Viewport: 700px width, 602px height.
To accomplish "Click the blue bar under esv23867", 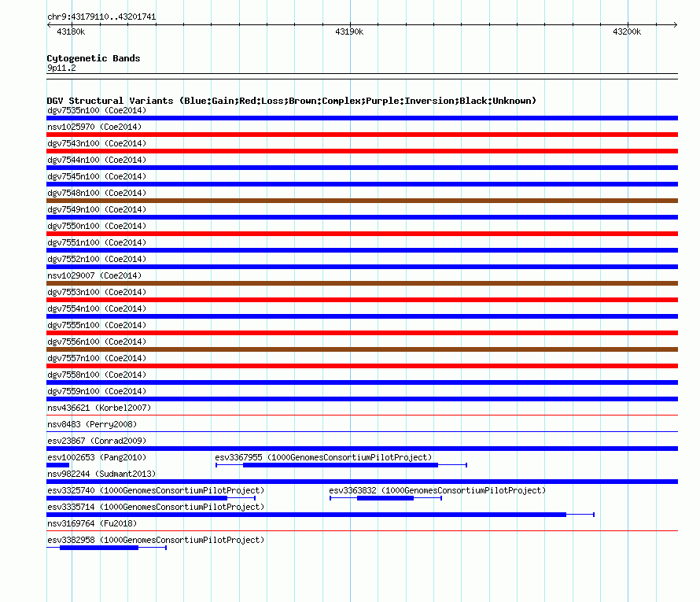I will click(x=362, y=449).
